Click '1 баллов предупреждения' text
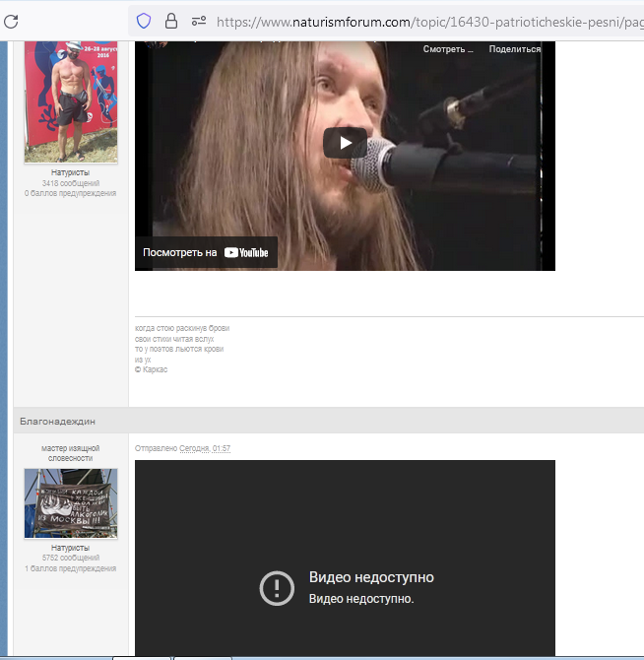644x660 pixels. pos(70,568)
